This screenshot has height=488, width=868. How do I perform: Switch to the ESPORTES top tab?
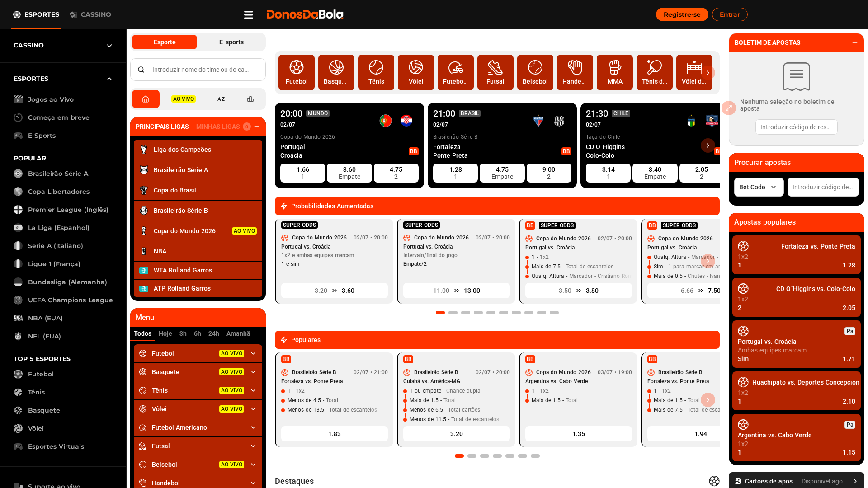36,14
